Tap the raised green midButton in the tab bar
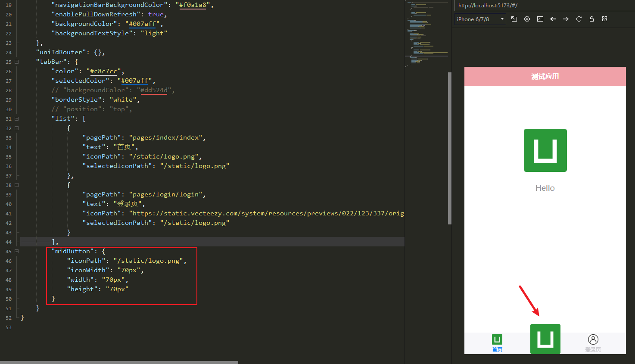The image size is (635, 364). click(545, 339)
